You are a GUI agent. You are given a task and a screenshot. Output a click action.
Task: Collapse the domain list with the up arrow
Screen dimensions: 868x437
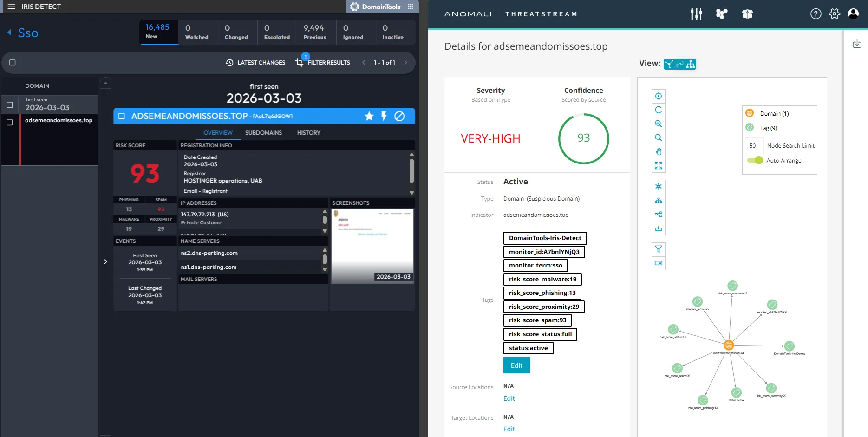click(x=106, y=83)
